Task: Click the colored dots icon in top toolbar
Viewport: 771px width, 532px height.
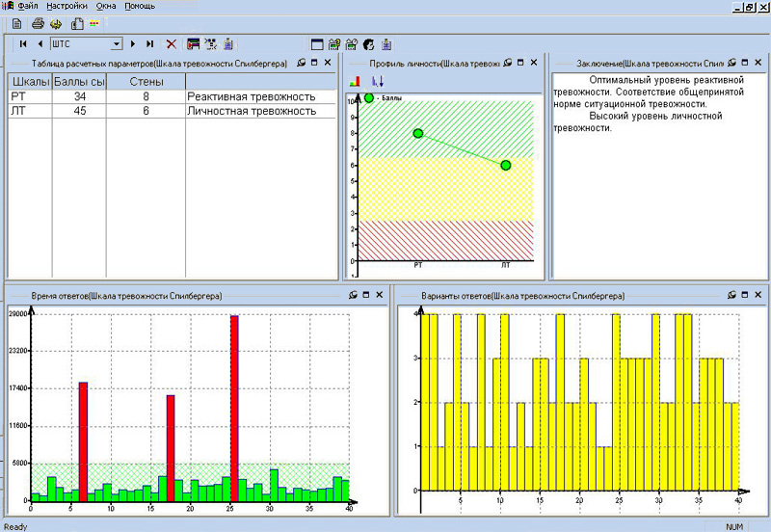Action: 94,23
